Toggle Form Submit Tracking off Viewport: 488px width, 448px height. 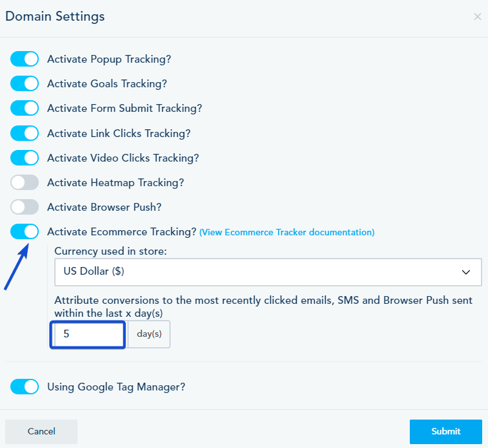pyautogui.click(x=25, y=109)
